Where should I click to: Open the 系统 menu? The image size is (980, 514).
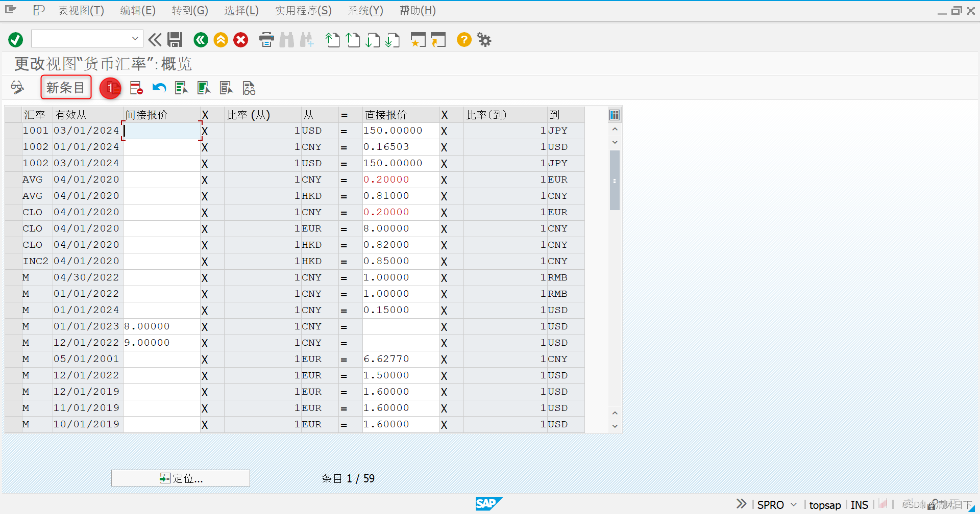tap(364, 10)
